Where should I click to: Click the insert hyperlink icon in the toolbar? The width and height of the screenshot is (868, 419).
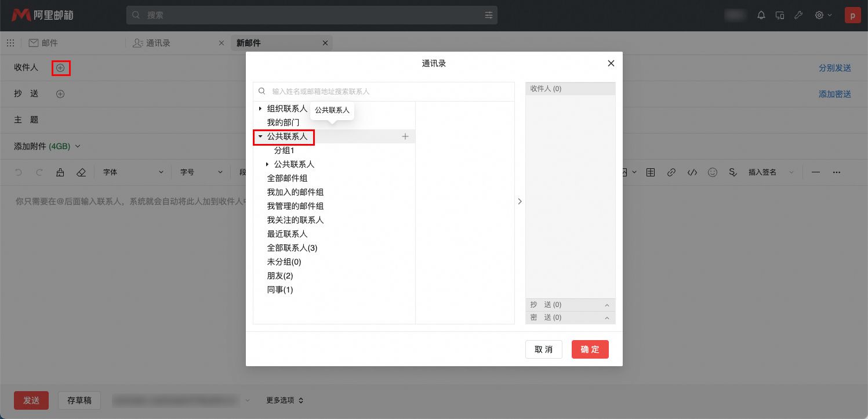pos(671,172)
